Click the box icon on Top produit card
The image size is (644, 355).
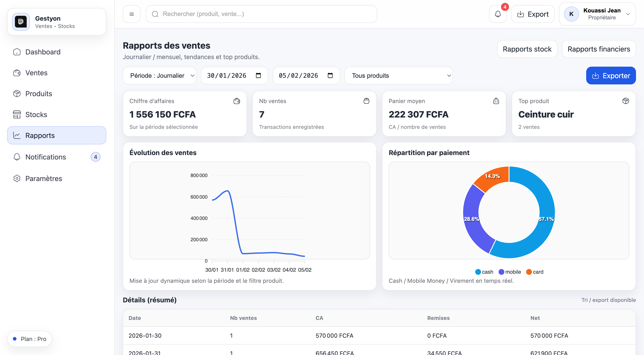[626, 101]
